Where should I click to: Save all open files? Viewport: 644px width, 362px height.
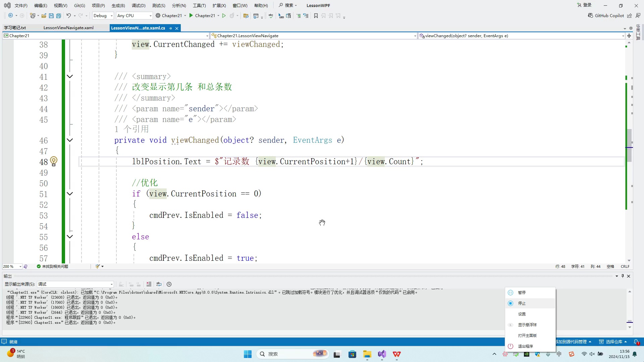coord(59,15)
